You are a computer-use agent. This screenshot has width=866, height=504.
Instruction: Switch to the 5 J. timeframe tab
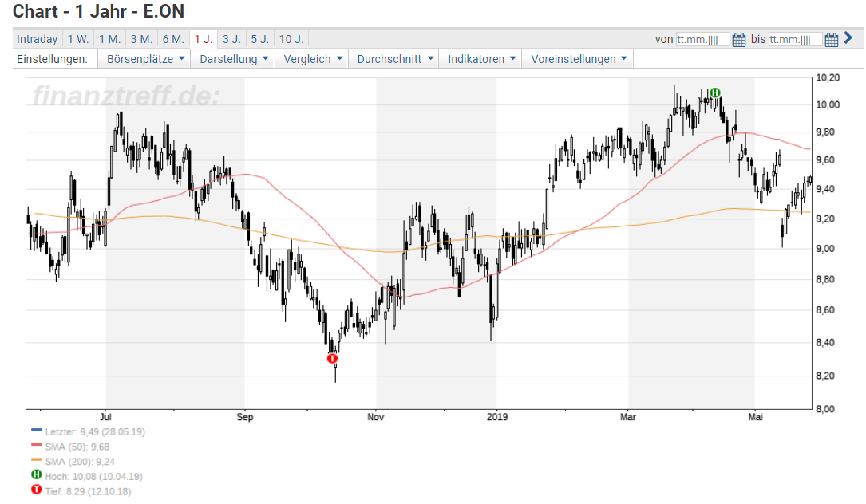[259, 39]
